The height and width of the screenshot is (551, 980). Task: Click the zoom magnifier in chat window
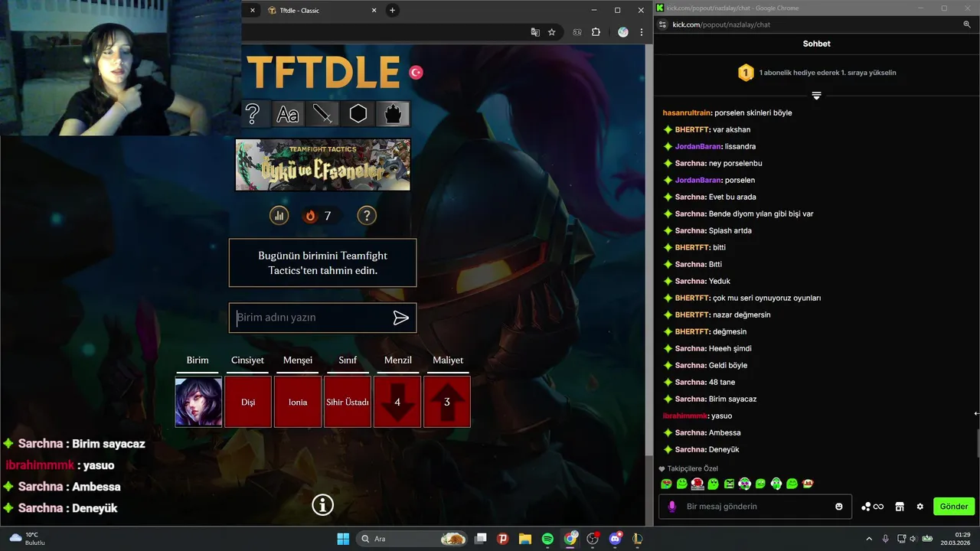967,24
